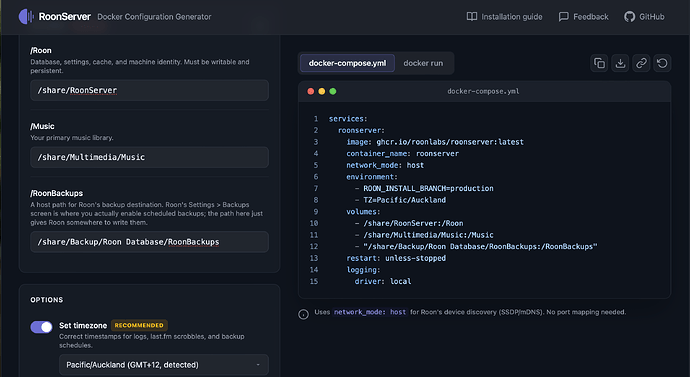
Task: Copy the shareable link icon
Action: [x=641, y=63]
